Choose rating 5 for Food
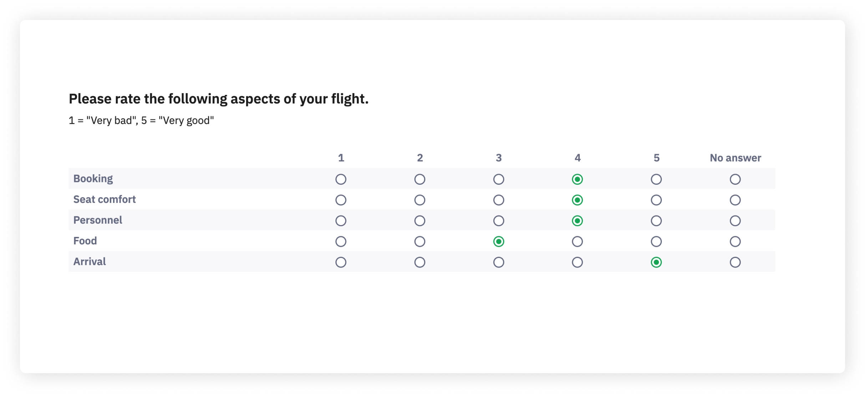868x396 pixels. click(x=656, y=241)
